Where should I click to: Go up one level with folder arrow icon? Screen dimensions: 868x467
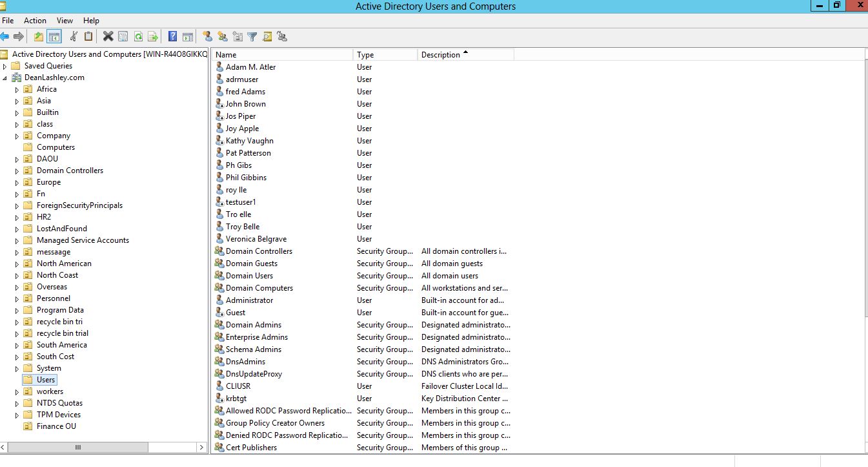pyautogui.click(x=39, y=37)
